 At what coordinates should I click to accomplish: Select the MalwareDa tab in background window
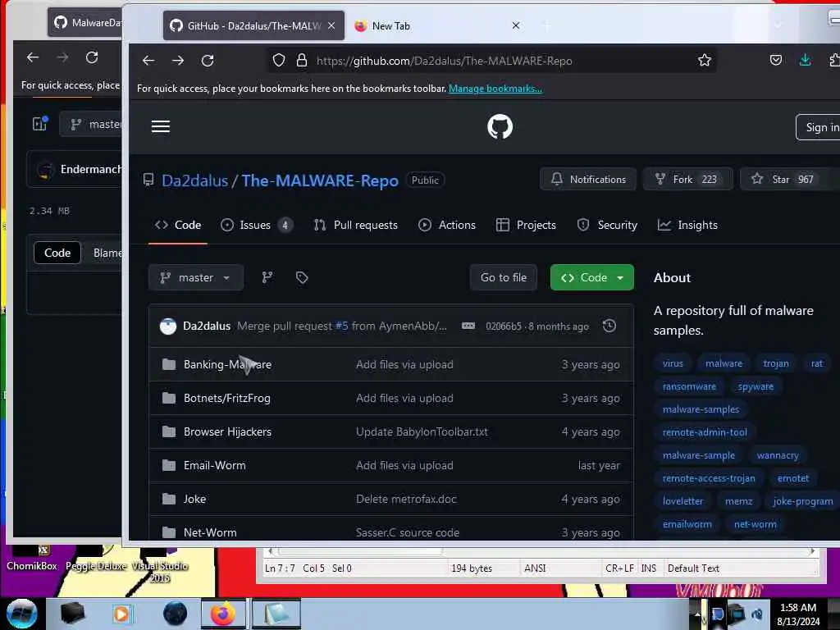(85, 22)
